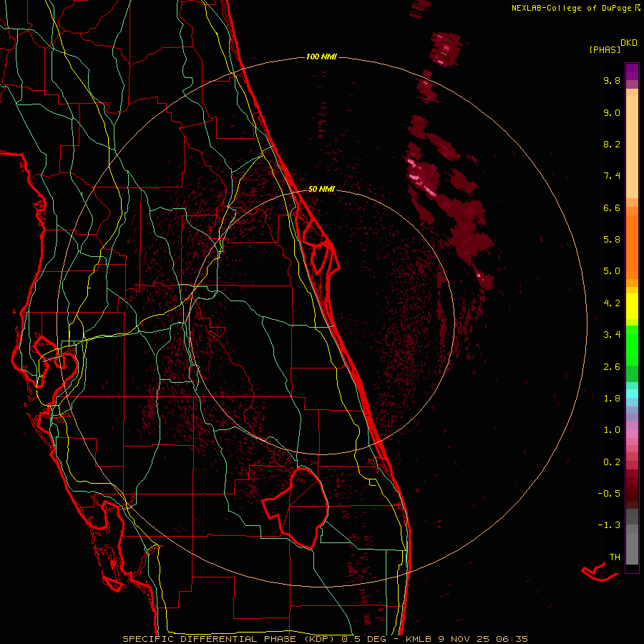
Task: Click the KMLB station identifier
Action: [419, 639]
